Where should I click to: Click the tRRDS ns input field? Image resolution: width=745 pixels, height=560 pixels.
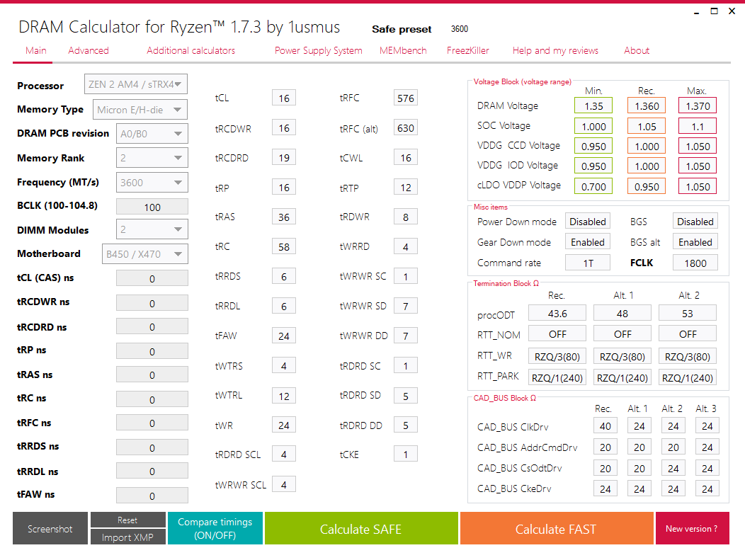(x=152, y=447)
